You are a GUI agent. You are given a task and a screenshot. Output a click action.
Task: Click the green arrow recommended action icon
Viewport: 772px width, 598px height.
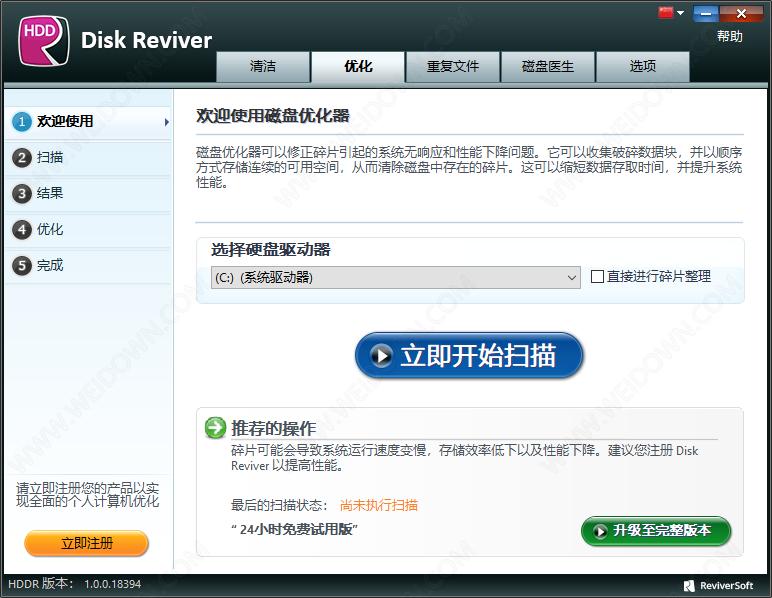(215, 427)
